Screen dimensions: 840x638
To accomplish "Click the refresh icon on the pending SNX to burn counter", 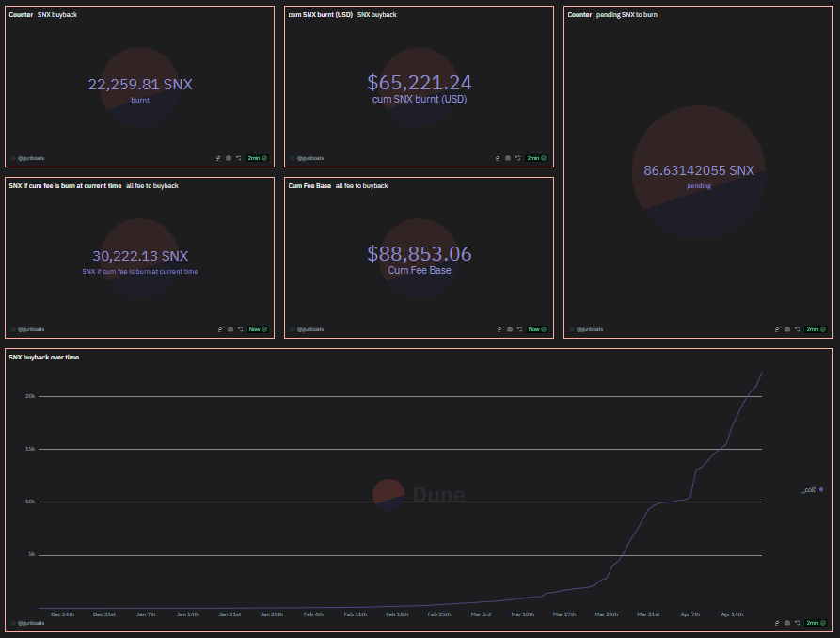I will click(x=796, y=329).
